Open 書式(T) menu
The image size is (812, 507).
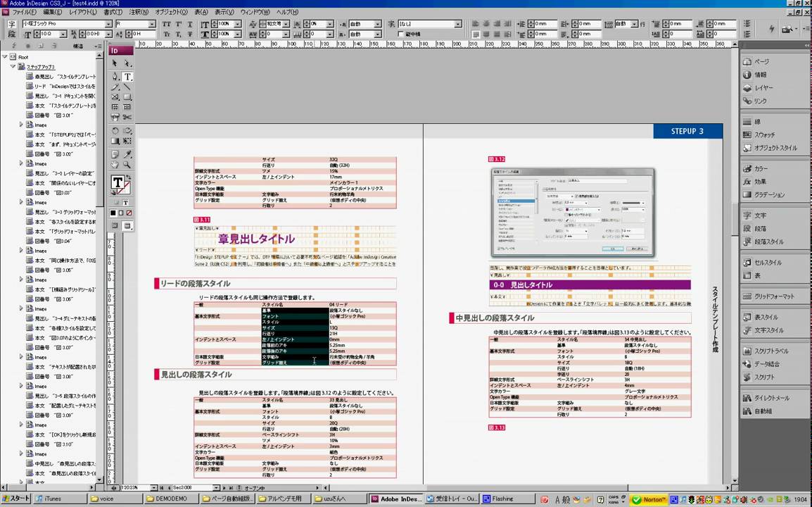click(x=113, y=12)
